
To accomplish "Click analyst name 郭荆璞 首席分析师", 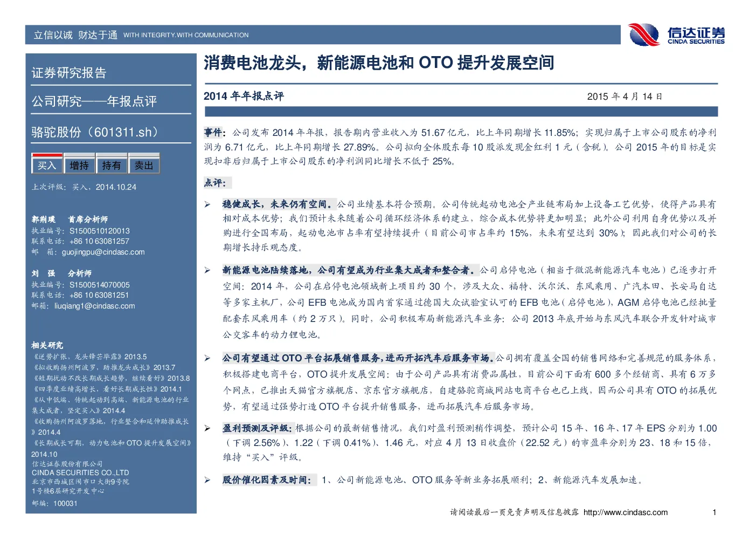I will [x=70, y=220].
